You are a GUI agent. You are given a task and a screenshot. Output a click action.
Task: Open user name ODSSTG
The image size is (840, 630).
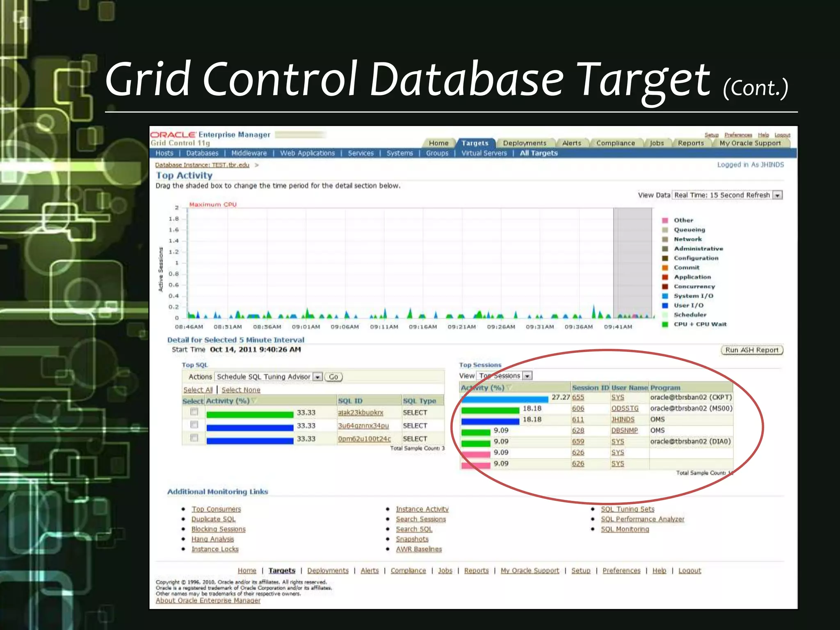click(x=625, y=409)
